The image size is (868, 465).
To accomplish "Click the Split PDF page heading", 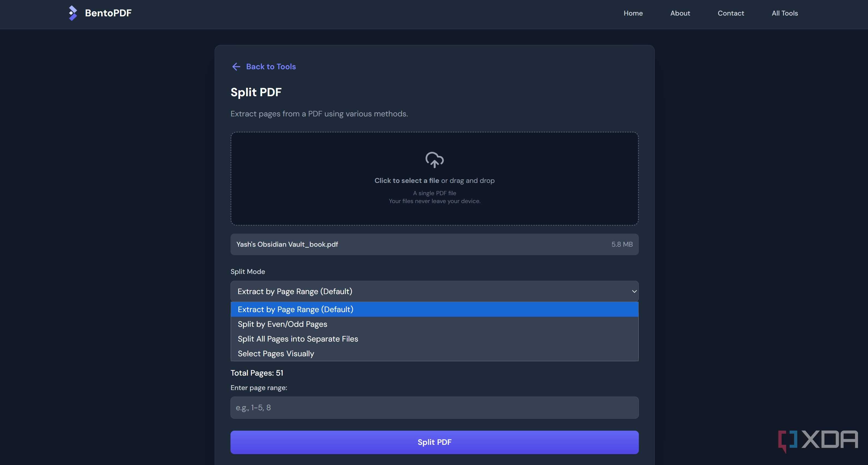I will click(256, 92).
